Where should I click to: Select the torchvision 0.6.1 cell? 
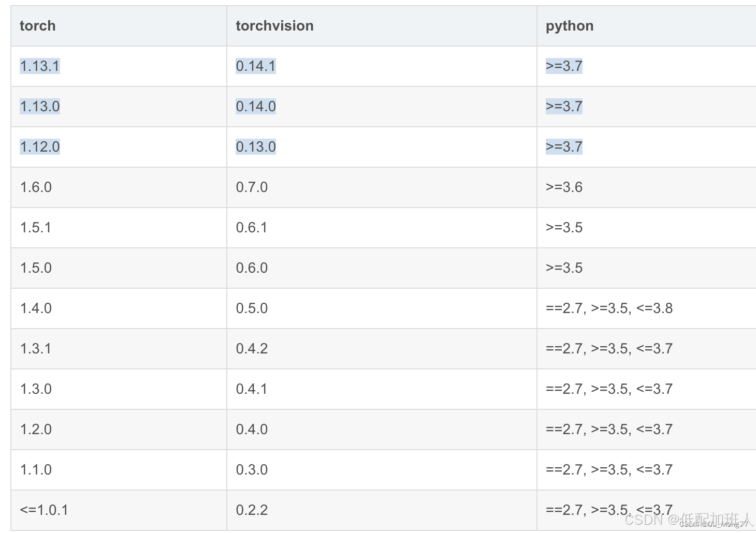(x=252, y=227)
